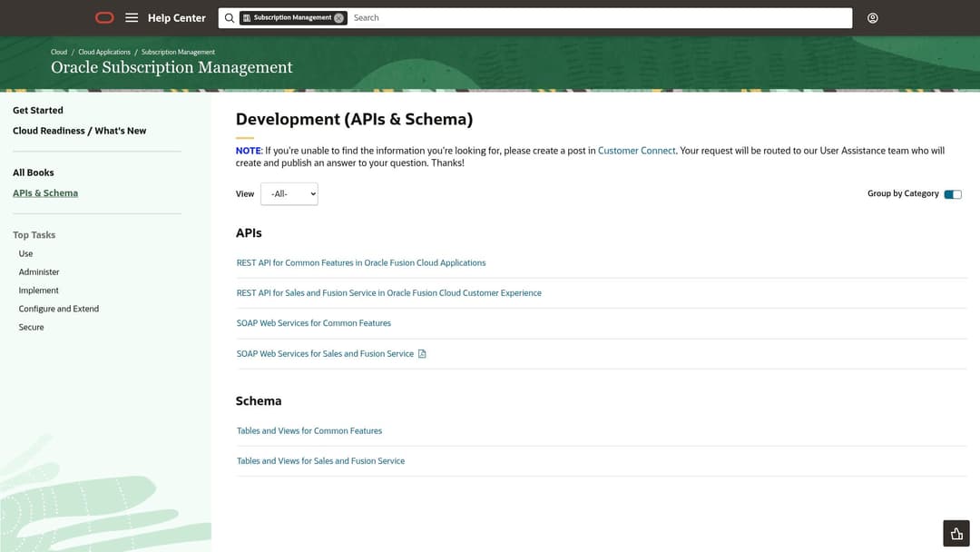Open the hamburger navigation menu
This screenshot has height=552, width=980.
click(132, 17)
